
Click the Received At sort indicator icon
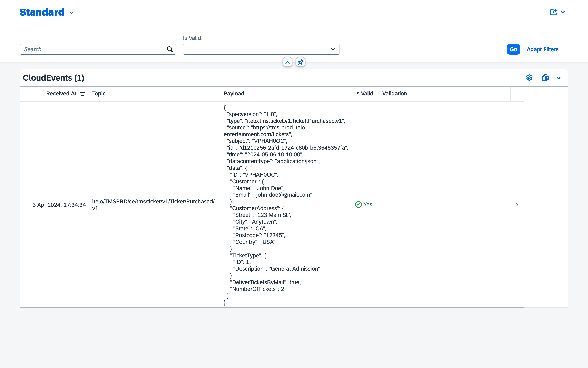click(83, 94)
